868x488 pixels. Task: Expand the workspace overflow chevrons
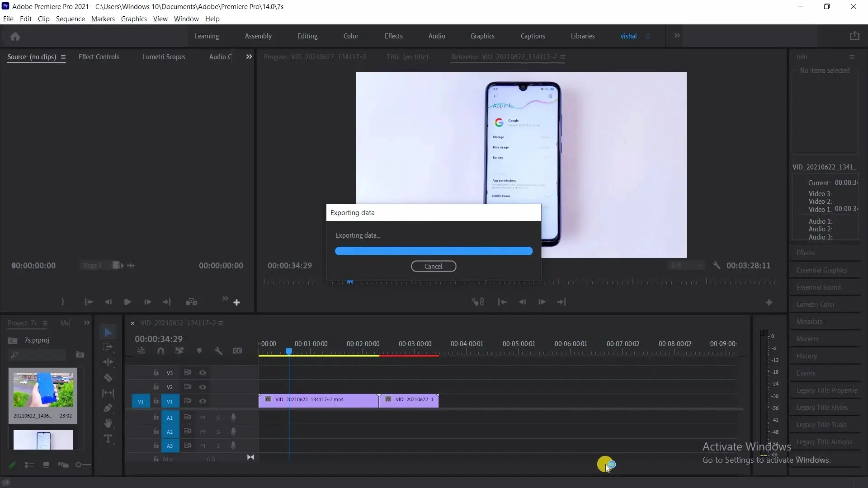pyautogui.click(x=677, y=36)
